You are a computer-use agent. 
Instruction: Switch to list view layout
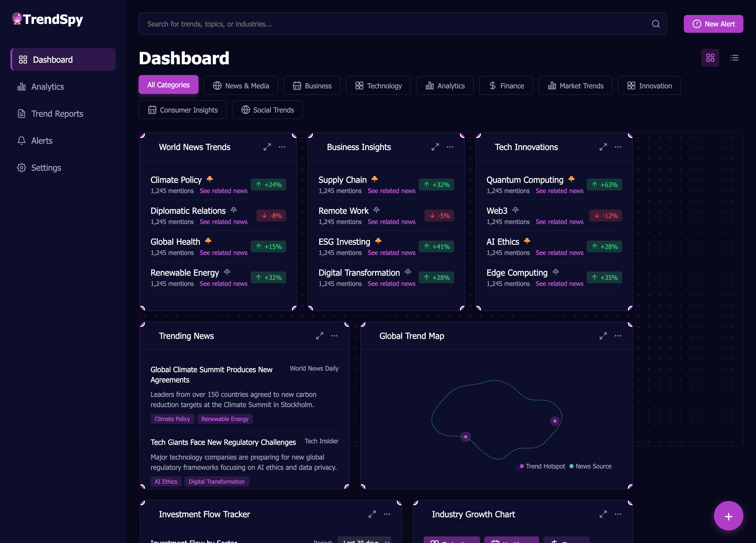click(734, 58)
